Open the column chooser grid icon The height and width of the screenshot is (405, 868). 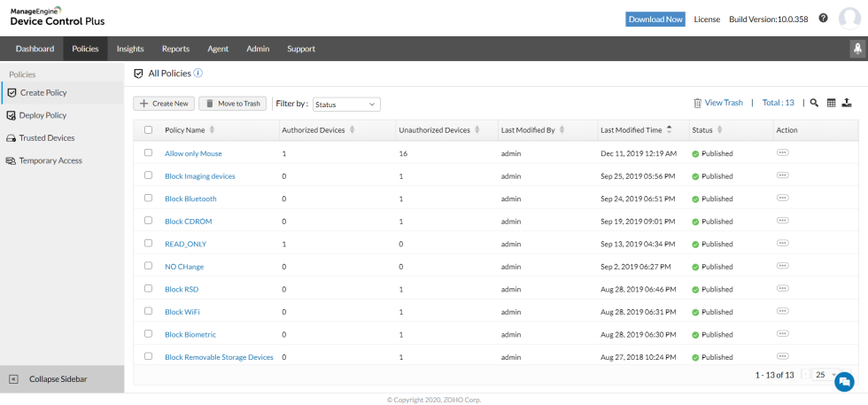(x=831, y=103)
